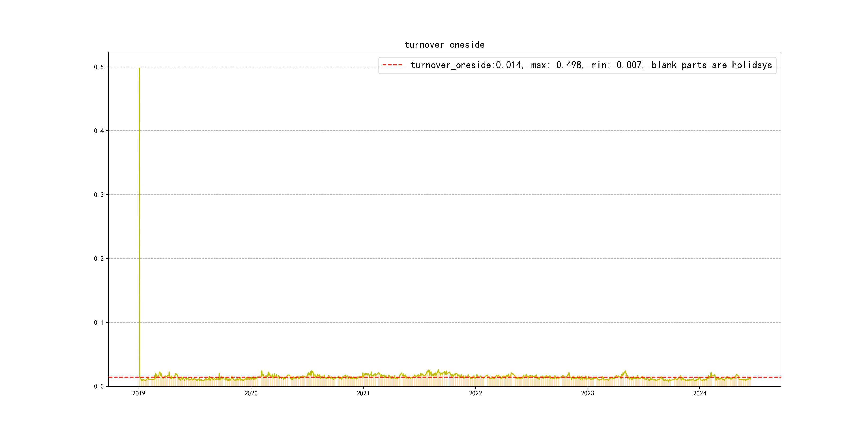This screenshot has width=868, height=434.
Task: Click the 'min: 0.007' legend value
Action: point(617,65)
